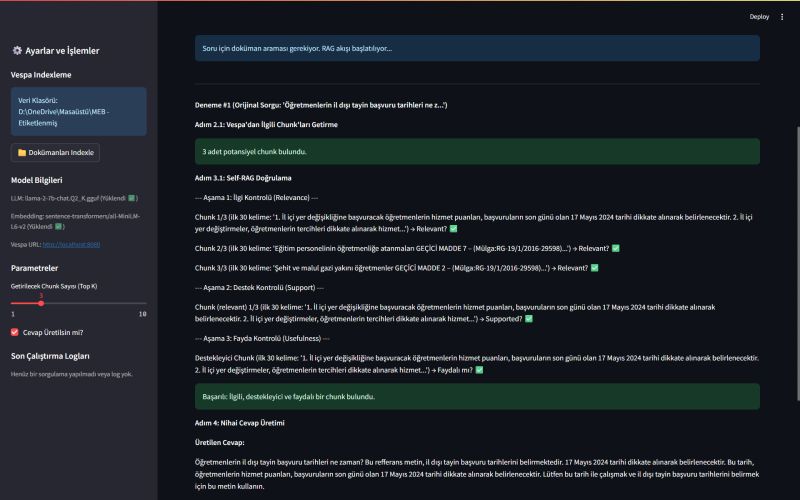
Task: Click the Model Bilgileri heading
Action: [x=36, y=180]
